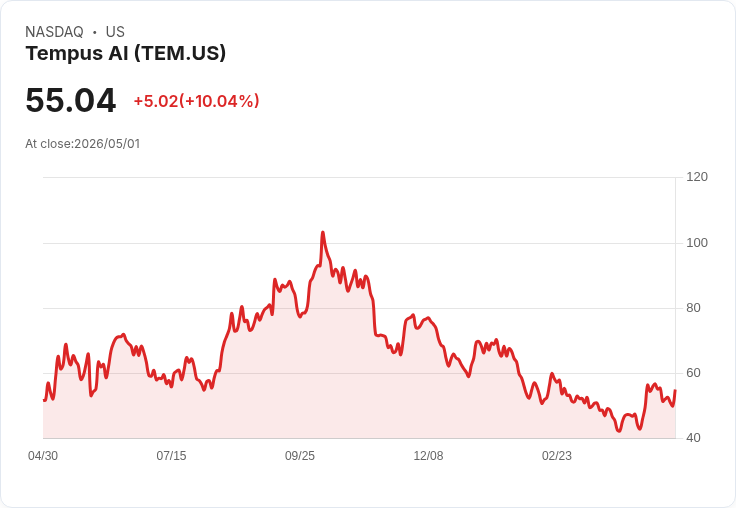Click the 12/08 date axis label
Screen dimensions: 736x508
click(428, 456)
